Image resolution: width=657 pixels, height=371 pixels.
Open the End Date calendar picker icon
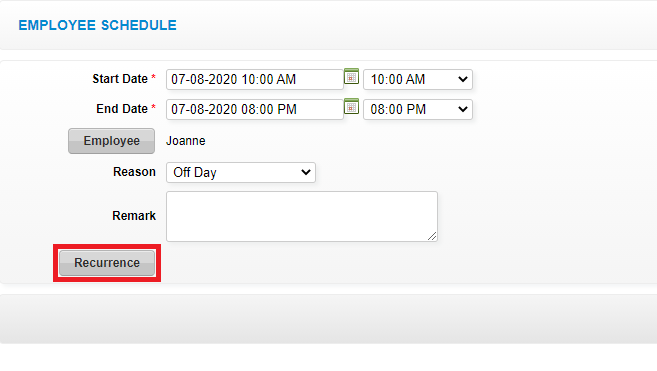(351, 107)
